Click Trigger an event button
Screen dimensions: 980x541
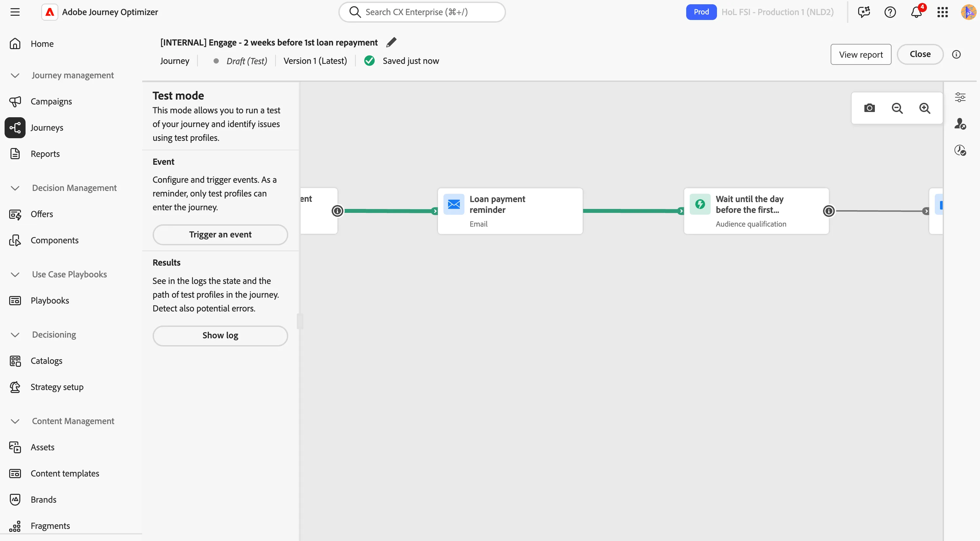pyautogui.click(x=220, y=234)
